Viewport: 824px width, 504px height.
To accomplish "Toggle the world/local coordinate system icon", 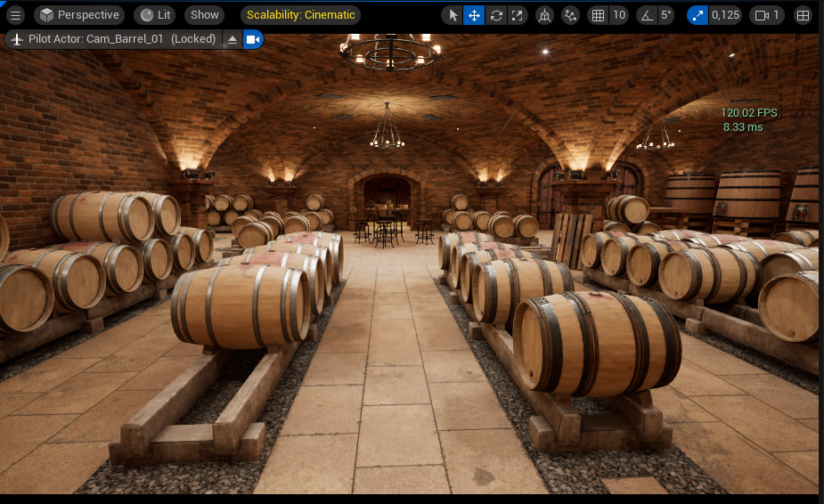I will pos(544,15).
